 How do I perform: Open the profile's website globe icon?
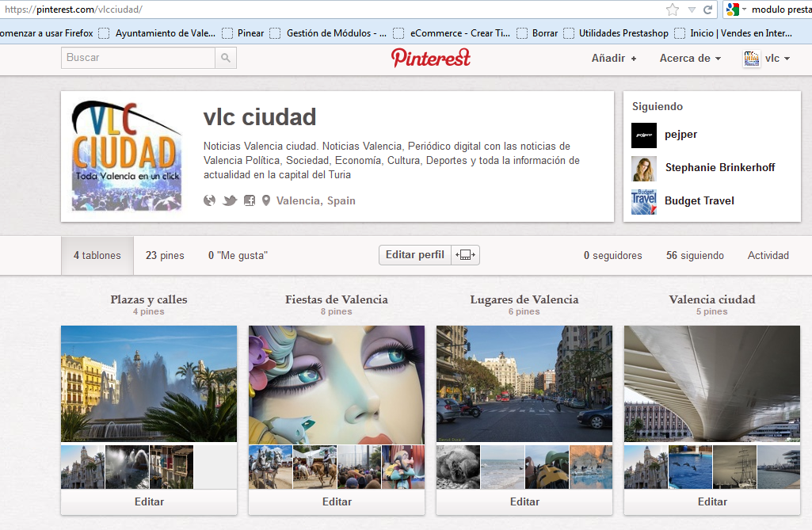click(x=209, y=200)
